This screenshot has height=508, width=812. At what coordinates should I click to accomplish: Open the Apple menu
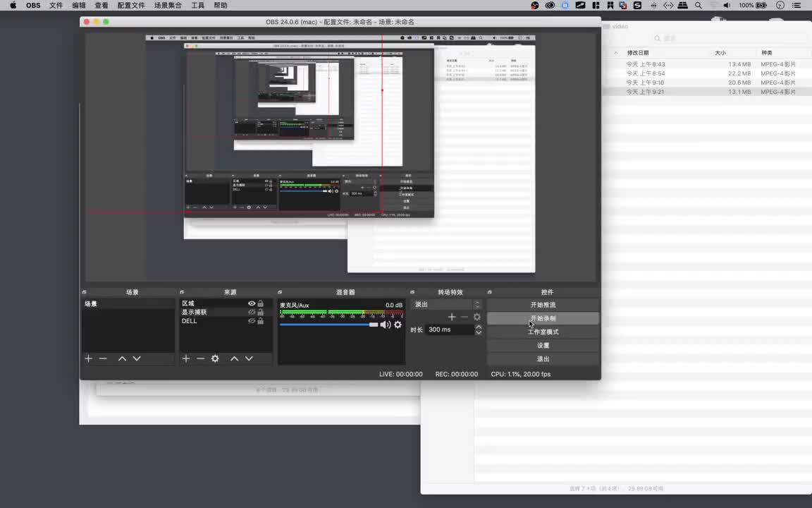coord(13,5)
